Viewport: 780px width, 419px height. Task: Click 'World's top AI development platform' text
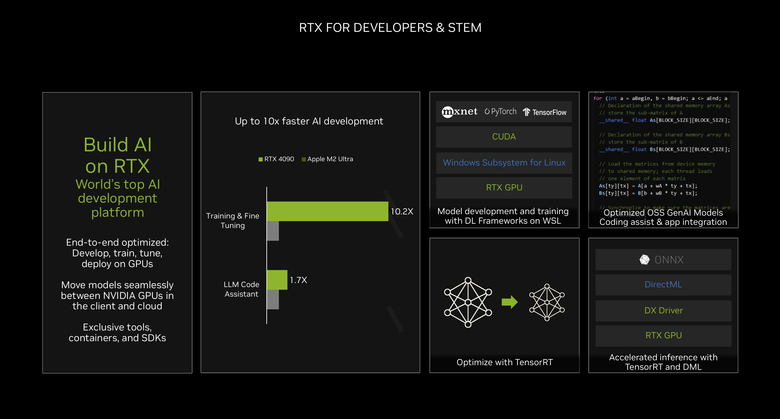tap(117, 198)
